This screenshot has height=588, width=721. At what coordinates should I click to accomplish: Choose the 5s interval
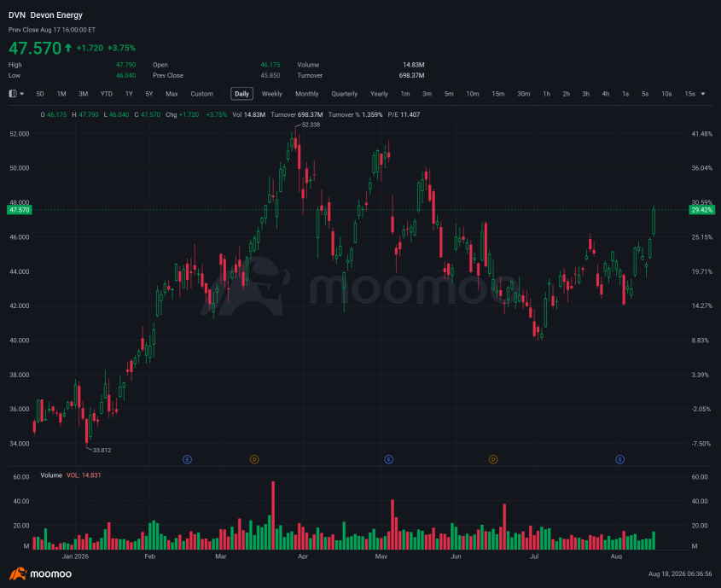click(645, 94)
